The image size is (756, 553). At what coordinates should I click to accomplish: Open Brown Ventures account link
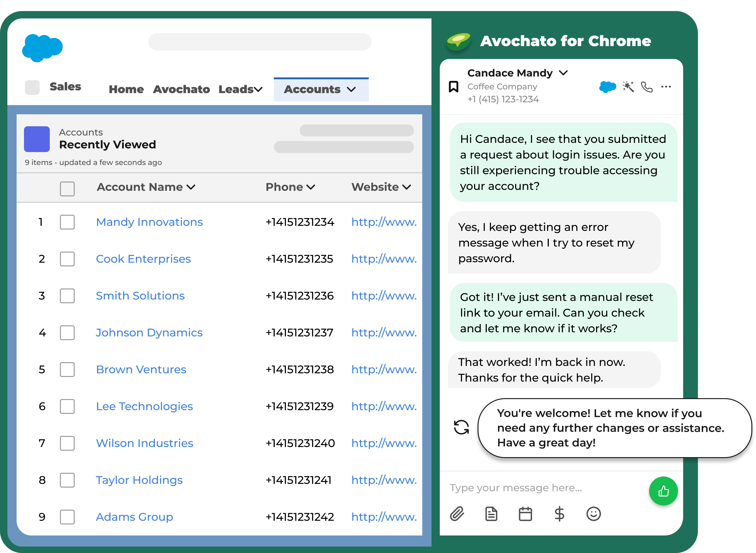pos(141,369)
